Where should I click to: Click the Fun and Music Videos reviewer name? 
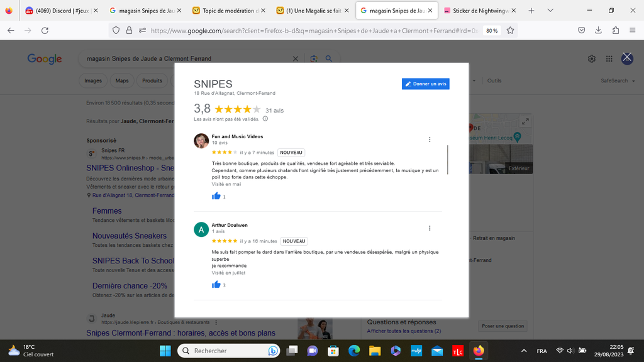point(237,136)
